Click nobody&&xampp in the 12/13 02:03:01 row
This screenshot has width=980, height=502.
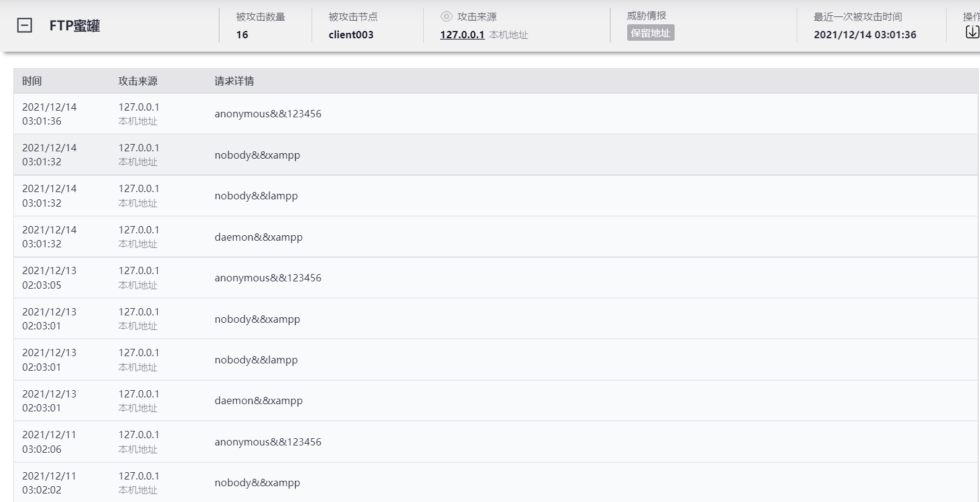[x=257, y=319]
